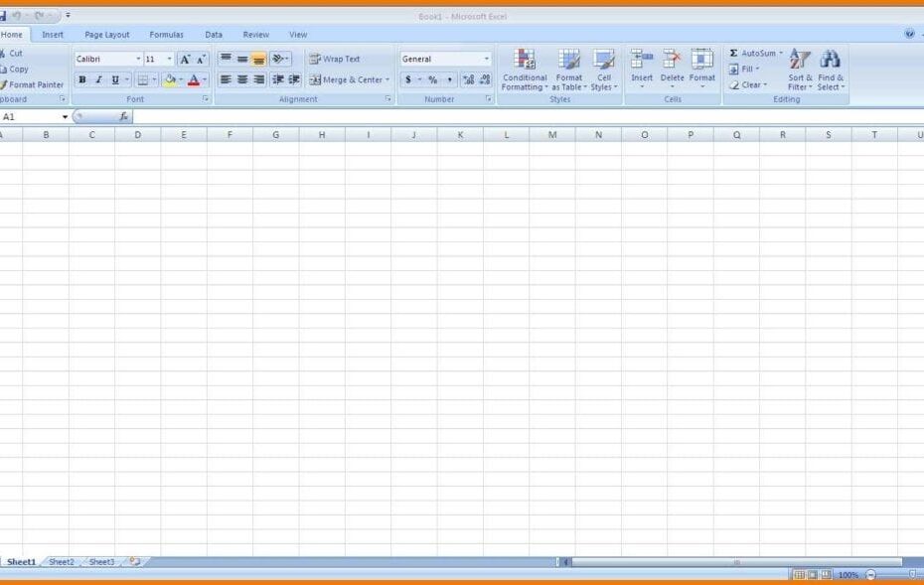The height and width of the screenshot is (585, 924).
Task: Open the Calibri font dropdown
Action: click(137, 58)
